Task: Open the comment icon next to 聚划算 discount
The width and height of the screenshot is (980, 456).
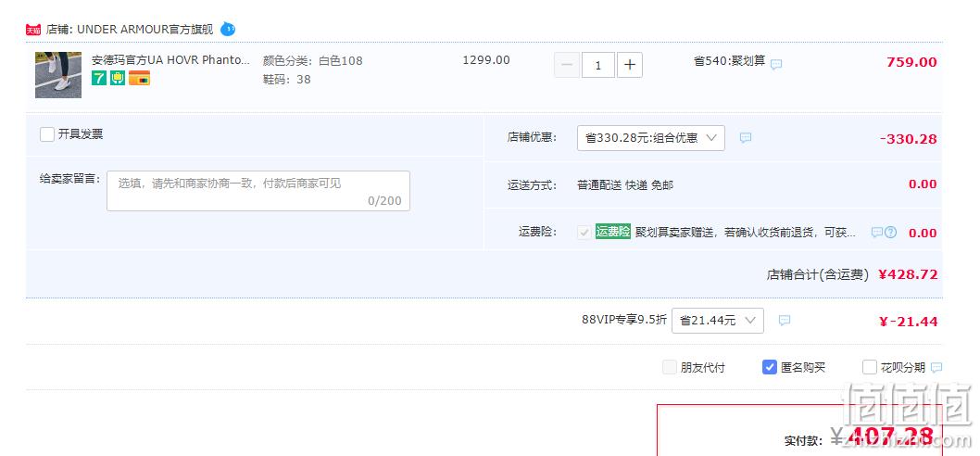Action: [776, 64]
